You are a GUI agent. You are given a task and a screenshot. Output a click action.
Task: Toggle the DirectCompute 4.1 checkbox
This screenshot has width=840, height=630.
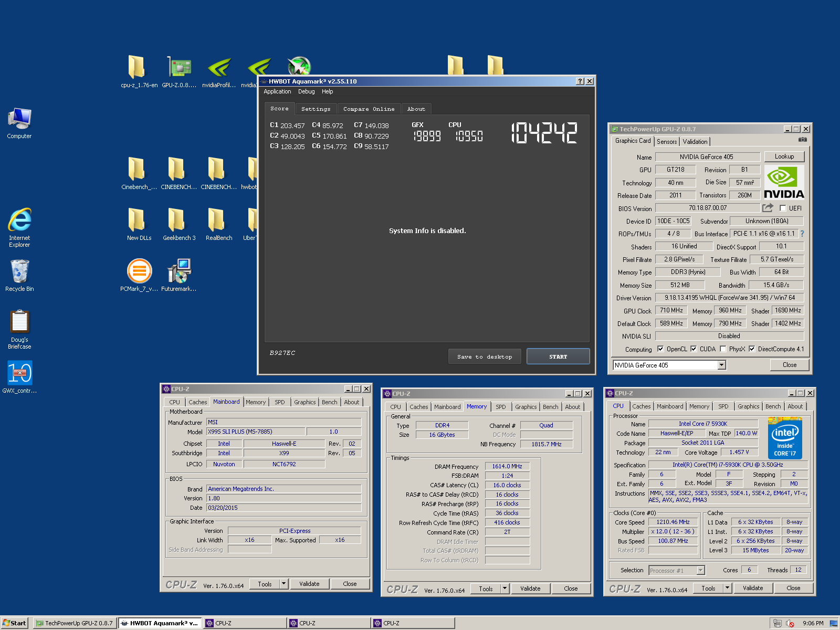752,349
